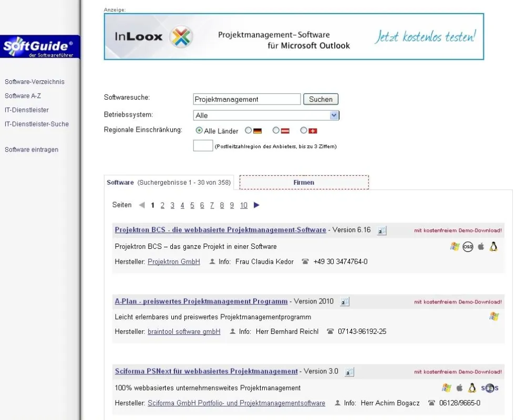Click the info icon next to A-Plan Version 2010
The width and height of the screenshot is (516, 420).
point(345,301)
